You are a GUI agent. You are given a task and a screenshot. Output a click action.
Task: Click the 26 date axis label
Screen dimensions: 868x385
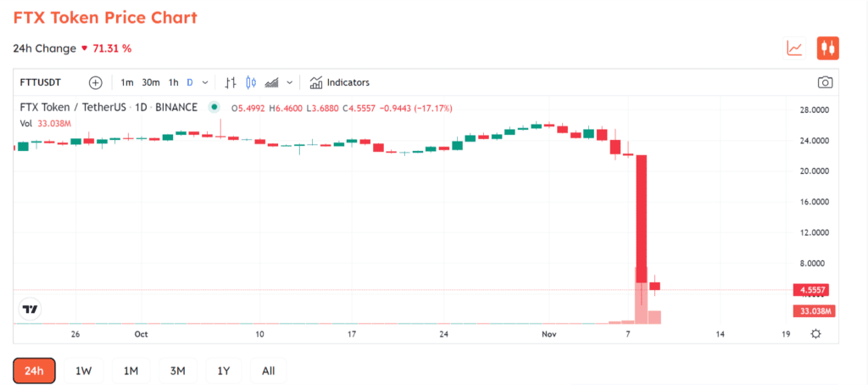[75, 334]
